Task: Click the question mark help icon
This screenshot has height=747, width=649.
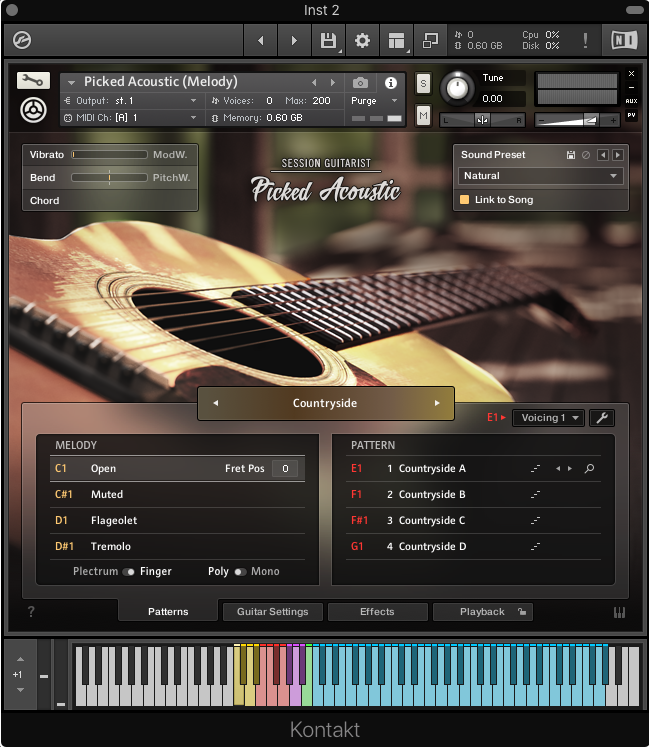Action: [x=31, y=612]
